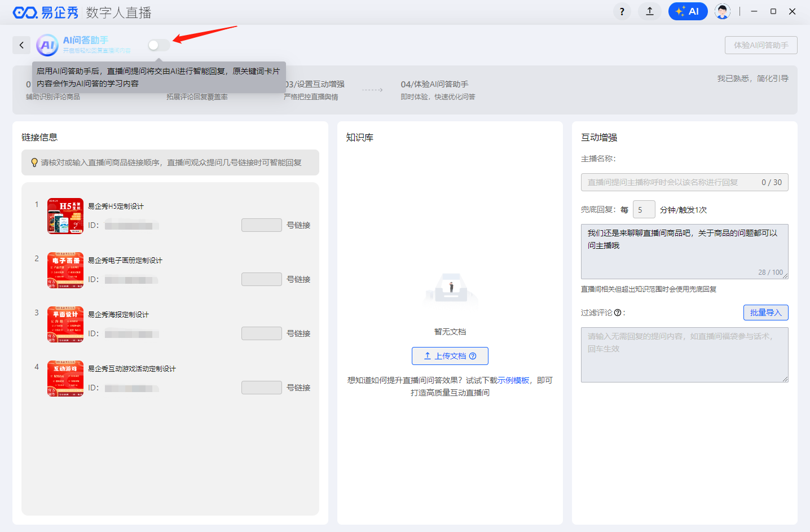Click link number field for 易企秀H5定制设计
Viewport: 810px width, 532px height.
262,225
